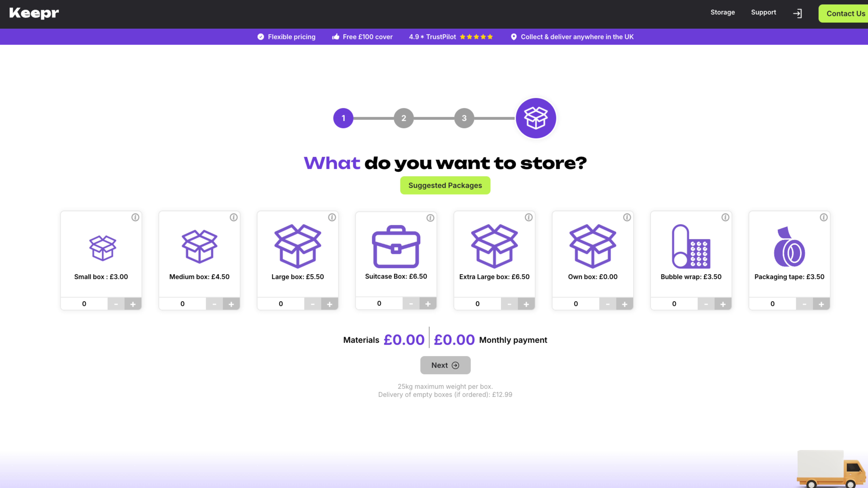Decrease Large box quantity
Image resolution: width=868 pixels, height=488 pixels.
313,304
